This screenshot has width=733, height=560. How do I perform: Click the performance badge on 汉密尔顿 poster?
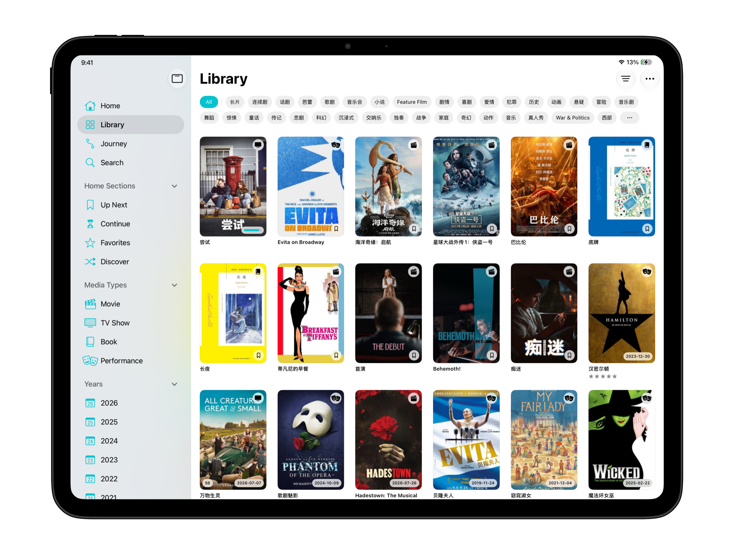pos(647,272)
